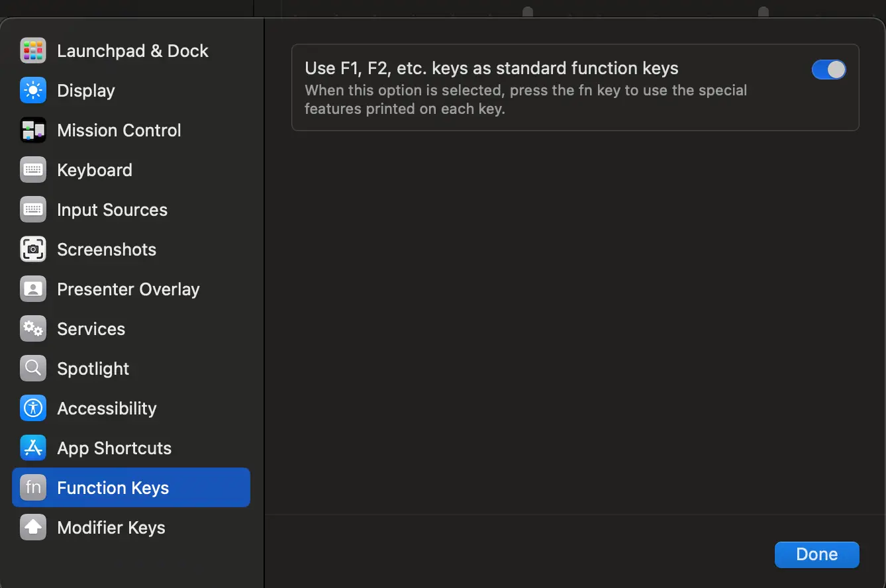Click the Services gears icon

[32, 329]
